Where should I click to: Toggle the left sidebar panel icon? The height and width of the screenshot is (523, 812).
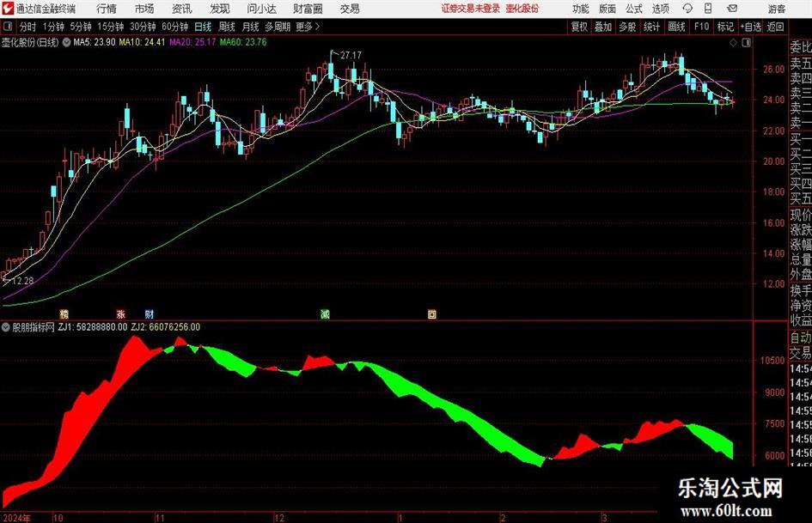pyautogui.click(x=8, y=26)
